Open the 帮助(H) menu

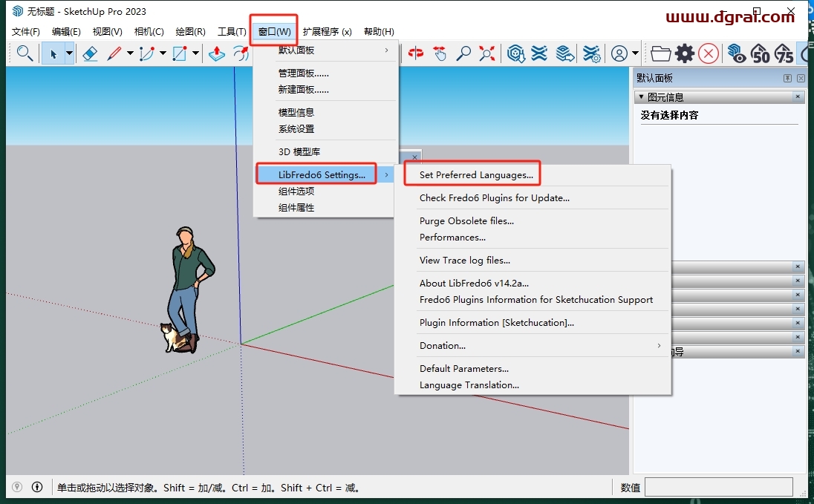tap(379, 32)
